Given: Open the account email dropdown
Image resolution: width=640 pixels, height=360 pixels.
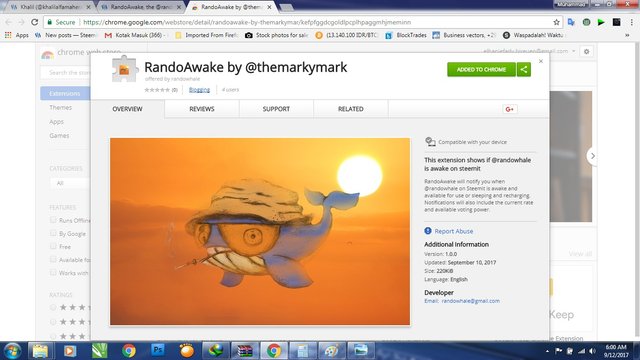Looking at the screenshot, I should 529,51.
